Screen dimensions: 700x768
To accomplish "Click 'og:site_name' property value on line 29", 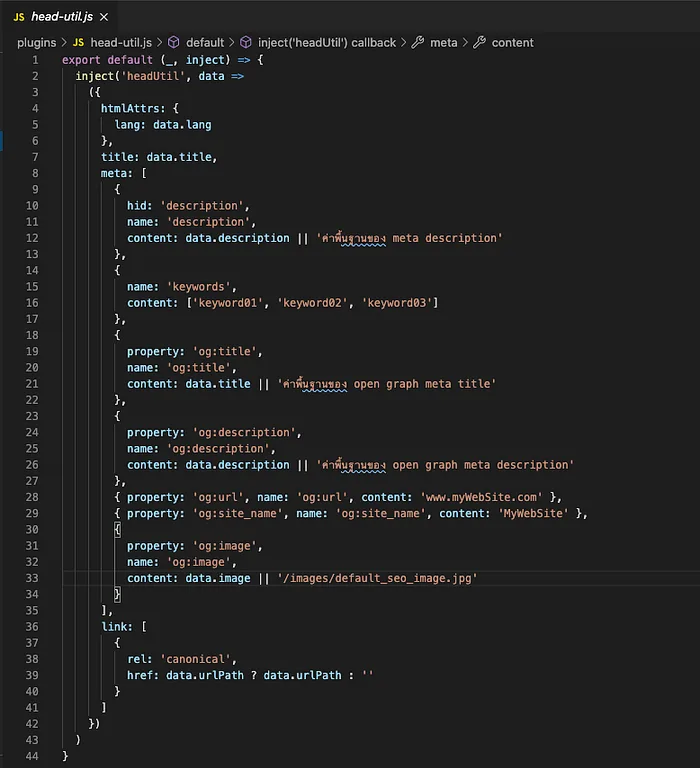I will click(x=238, y=513).
